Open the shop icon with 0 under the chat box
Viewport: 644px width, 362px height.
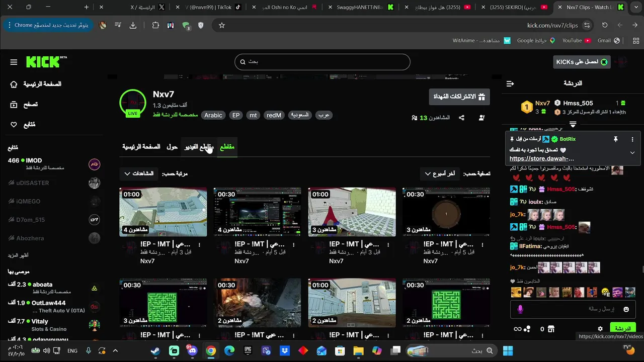tap(551, 329)
